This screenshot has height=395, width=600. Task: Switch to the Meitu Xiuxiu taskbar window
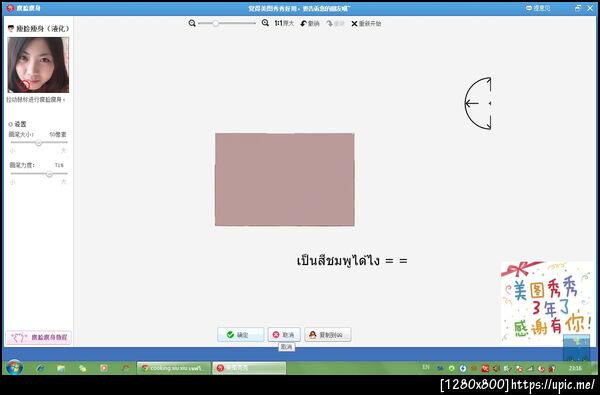(x=249, y=368)
